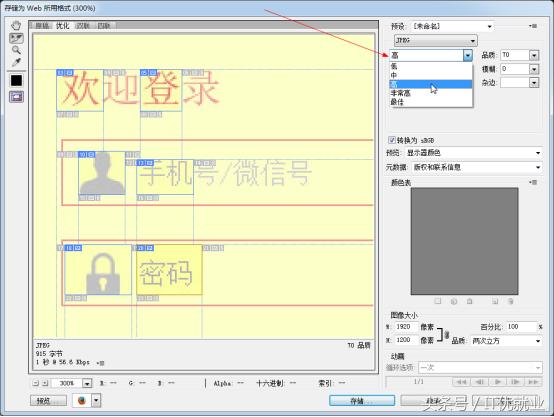Switch to the 优化 tab

point(62,26)
